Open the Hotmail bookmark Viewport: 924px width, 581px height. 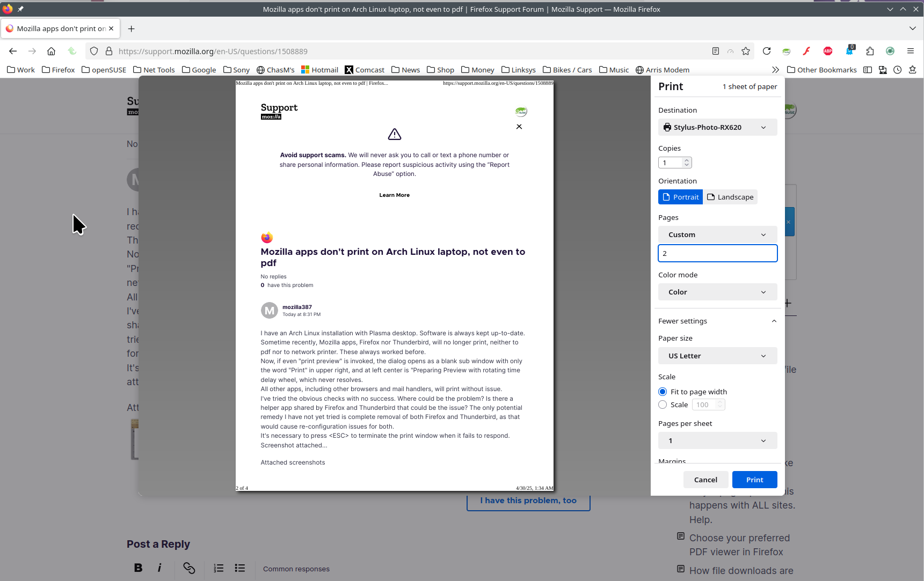[x=319, y=70]
